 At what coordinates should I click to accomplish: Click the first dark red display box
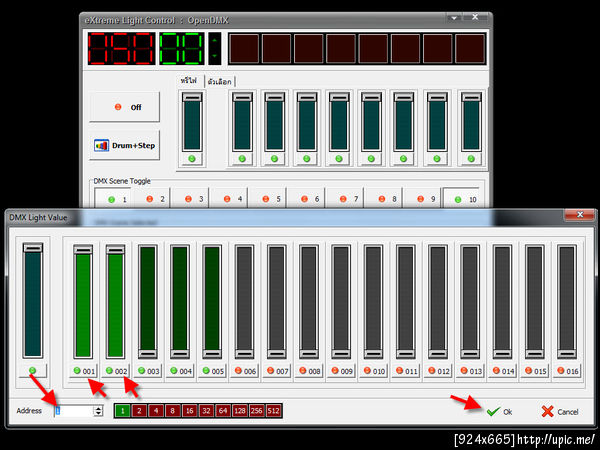[244, 49]
